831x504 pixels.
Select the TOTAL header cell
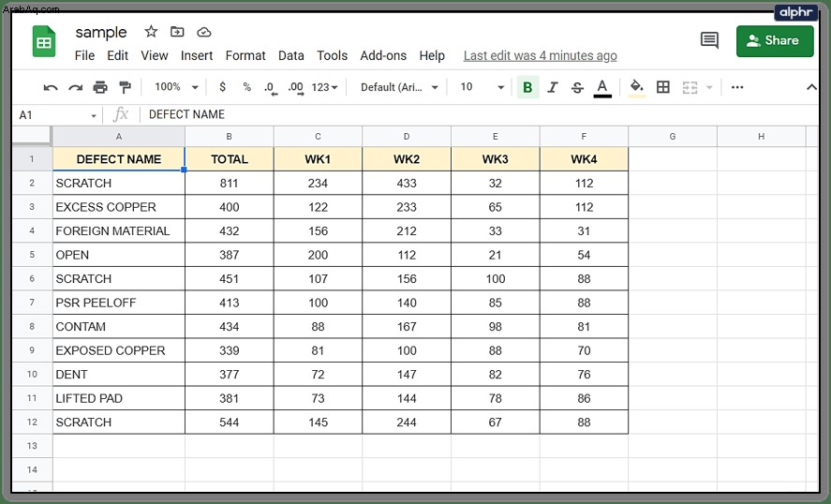click(x=229, y=159)
